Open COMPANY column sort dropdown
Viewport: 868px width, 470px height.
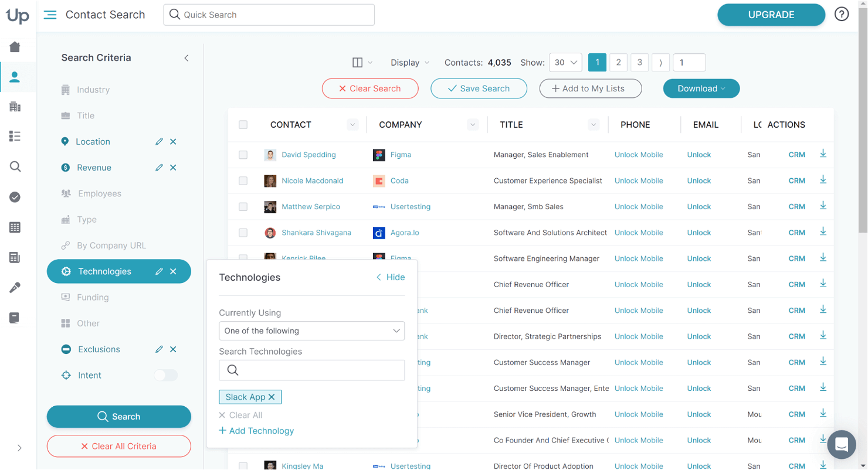click(473, 125)
